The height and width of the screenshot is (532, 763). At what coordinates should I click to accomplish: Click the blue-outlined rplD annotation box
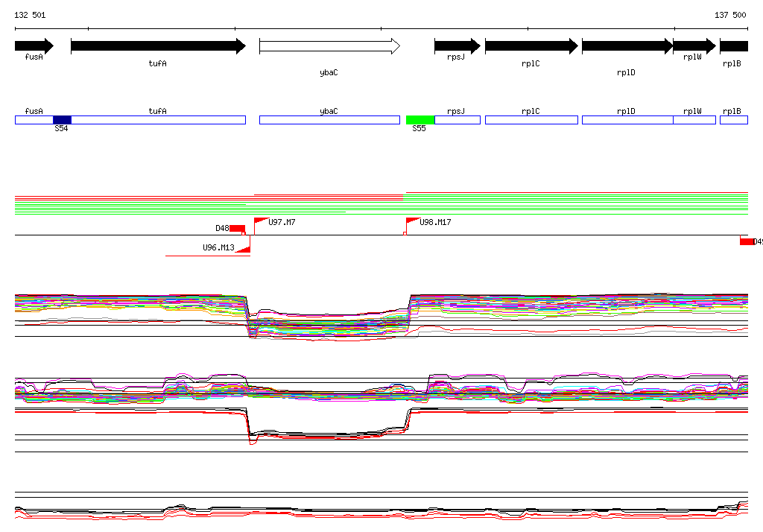pyautogui.click(x=627, y=120)
